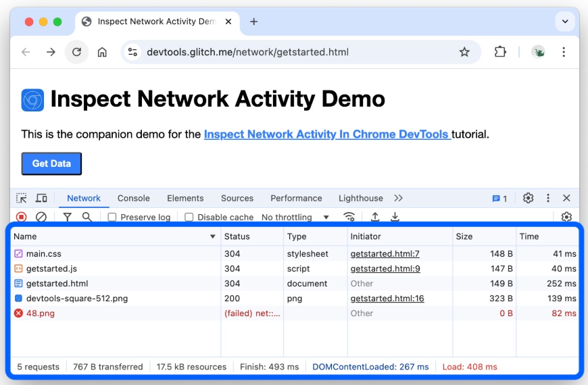Sort by the Initiator column header
Screen dimensions: 588x385
(x=399, y=236)
